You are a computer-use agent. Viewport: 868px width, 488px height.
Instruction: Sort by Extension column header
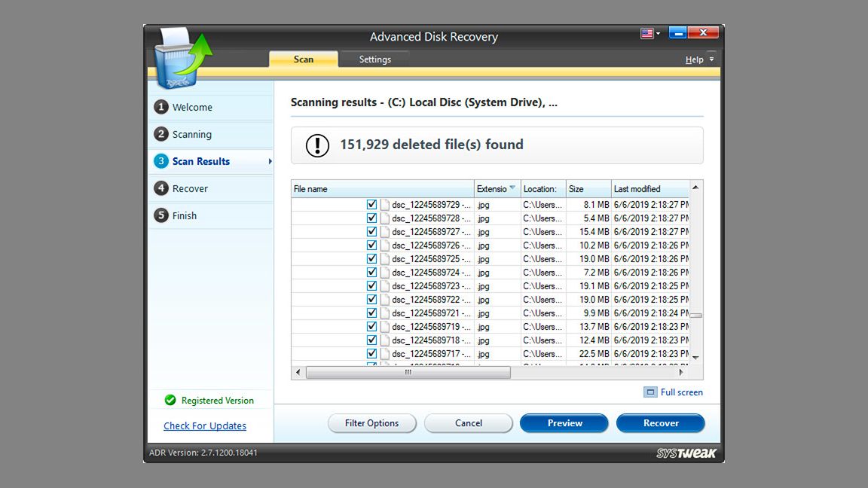[497, 189]
